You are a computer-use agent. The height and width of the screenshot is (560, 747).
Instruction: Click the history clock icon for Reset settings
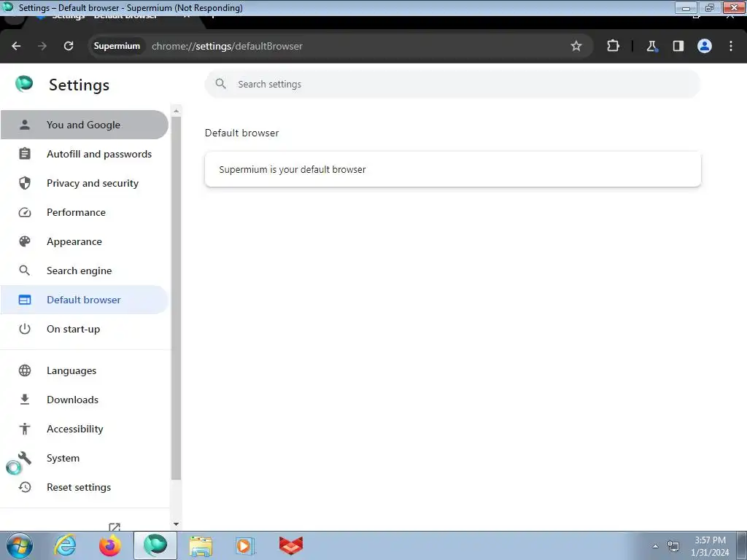[25, 487]
